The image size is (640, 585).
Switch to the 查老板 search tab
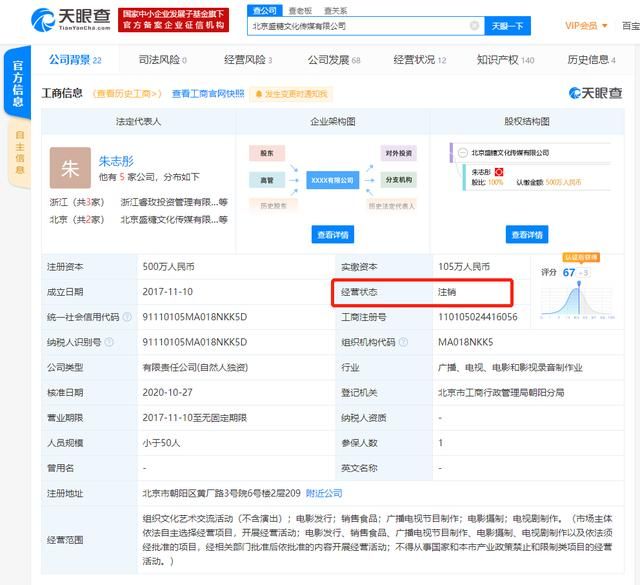pyautogui.click(x=300, y=11)
